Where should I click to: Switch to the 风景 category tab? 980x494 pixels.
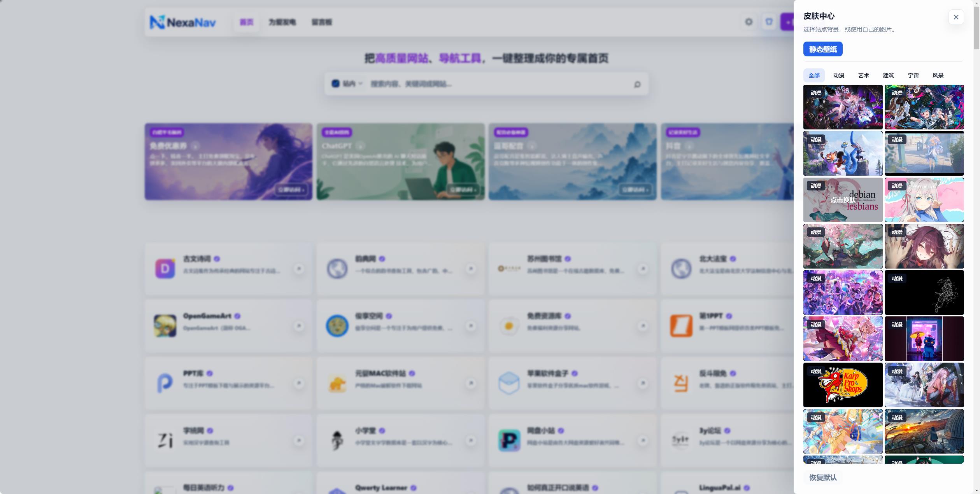pyautogui.click(x=938, y=75)
